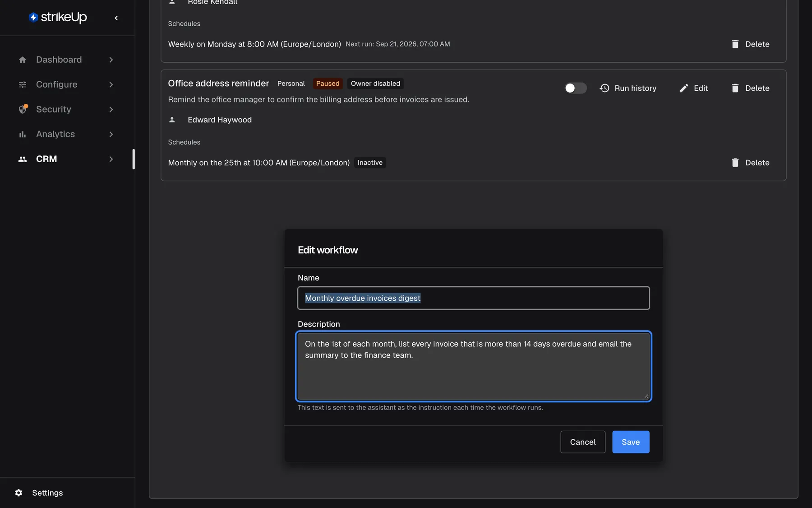Click the Office address reminder title
This screenshot has width=812, height=508.
(218, 84)
